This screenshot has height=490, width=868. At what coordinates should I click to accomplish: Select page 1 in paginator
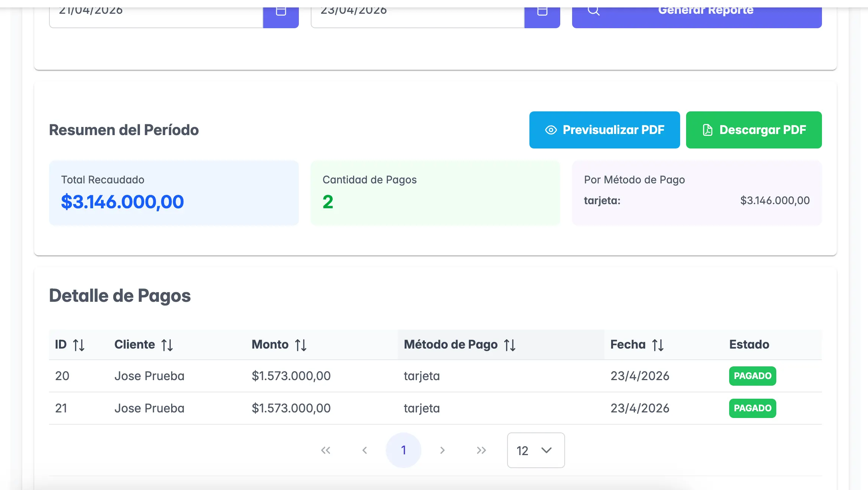pyautogui.click(x=404, y=450)
